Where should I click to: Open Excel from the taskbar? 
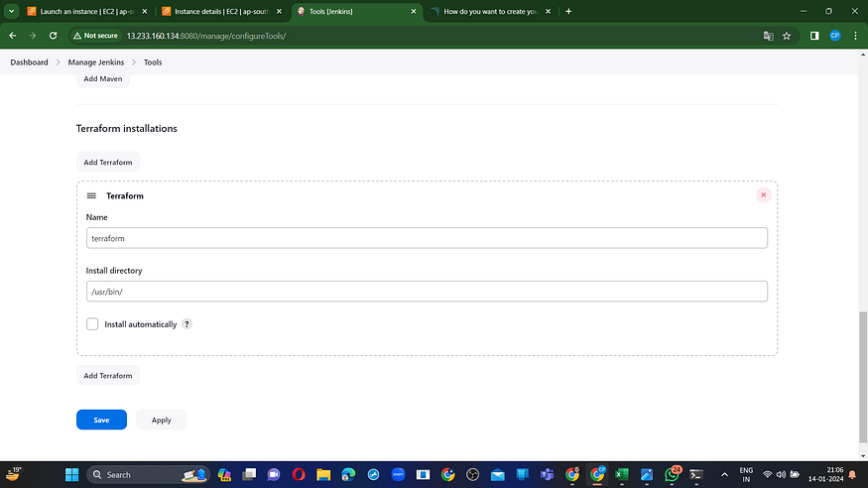click(x=622, y=475)
